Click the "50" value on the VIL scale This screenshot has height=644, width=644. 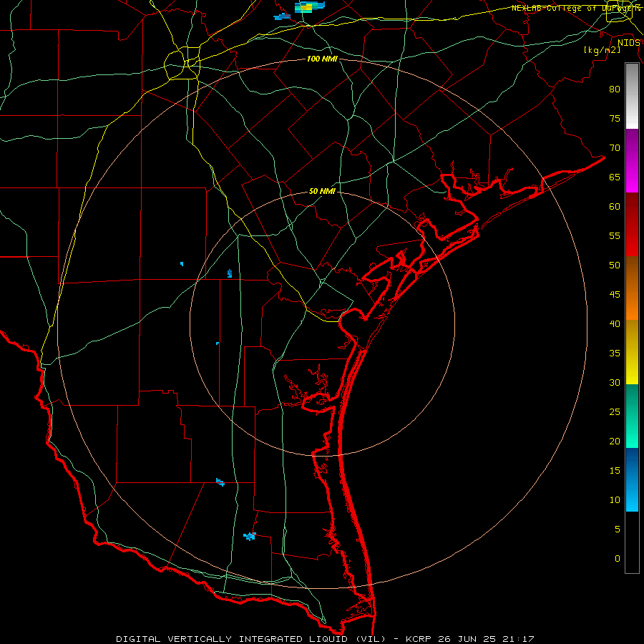coord(615,265)
